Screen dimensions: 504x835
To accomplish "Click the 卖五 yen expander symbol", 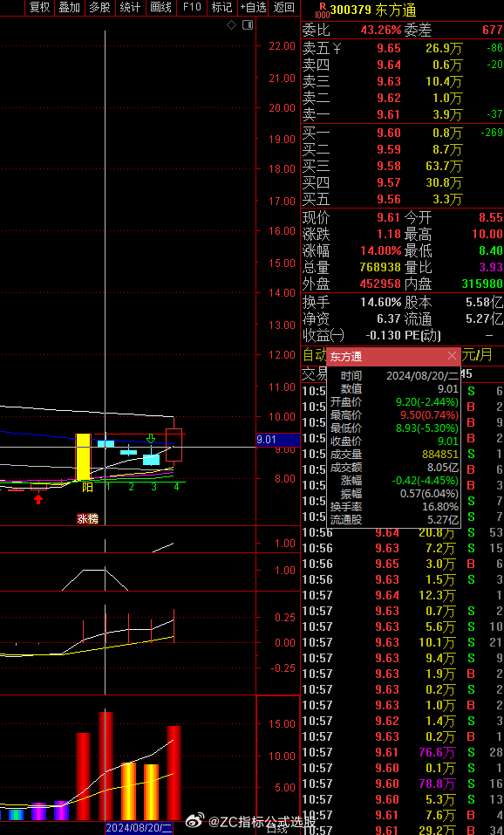I will (x=337, y=49).
